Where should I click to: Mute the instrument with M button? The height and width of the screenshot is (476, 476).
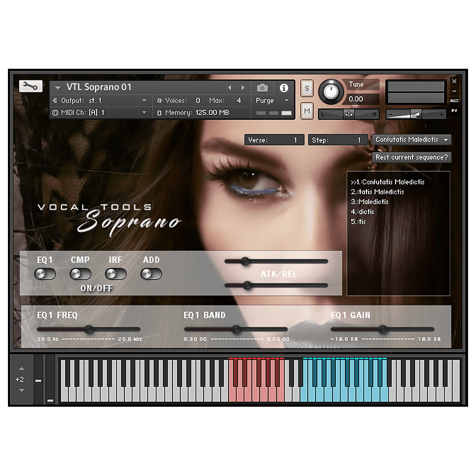pos(307,111)
